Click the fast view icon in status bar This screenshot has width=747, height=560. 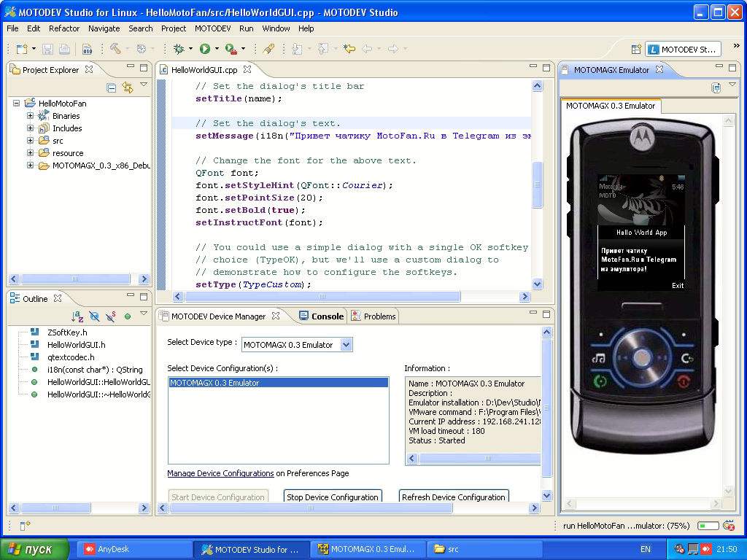pyautogui.click(x=25, y=525)
